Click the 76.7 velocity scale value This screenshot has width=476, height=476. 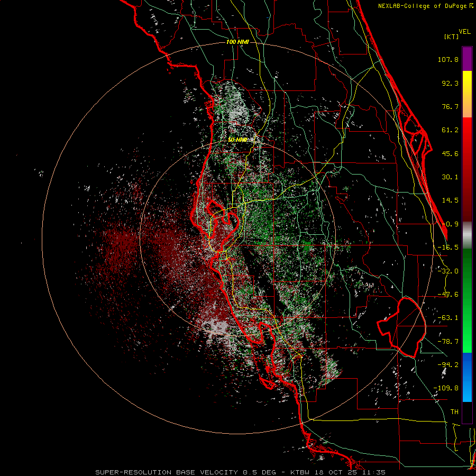(x=450, y=106)
